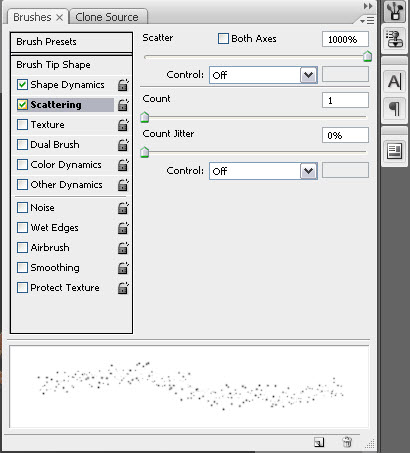Toggle lock icon for Airbrush
Image resolution: width=410 pixels, height=453 pixels.
point(123,248)
